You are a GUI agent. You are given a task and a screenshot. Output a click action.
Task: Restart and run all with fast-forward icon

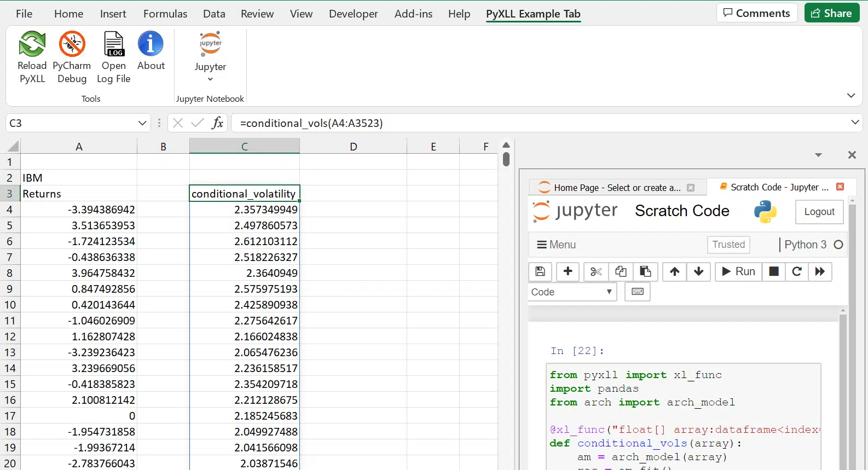point(820,271)
